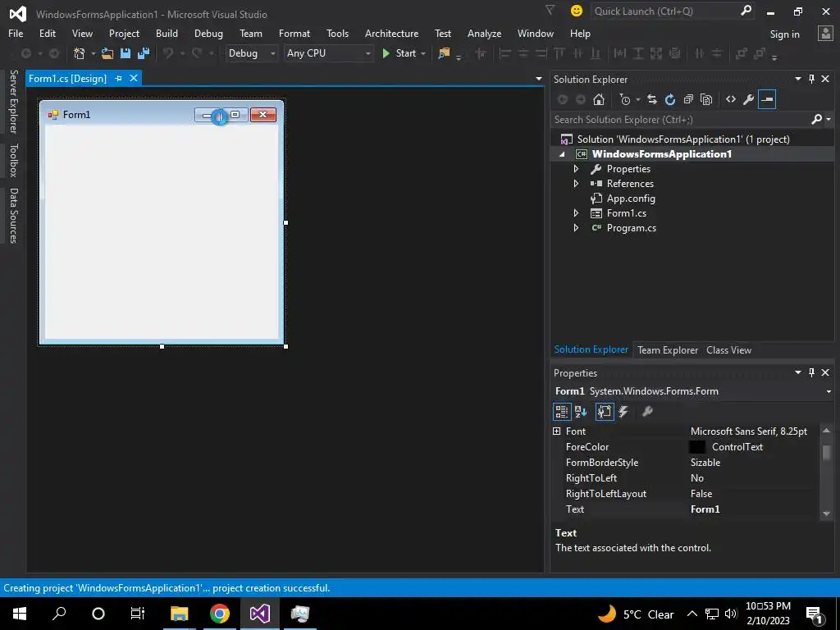Screen dimensions: 840x630
Task: Click the Save All toolbar icon
Action: point(144,53)
